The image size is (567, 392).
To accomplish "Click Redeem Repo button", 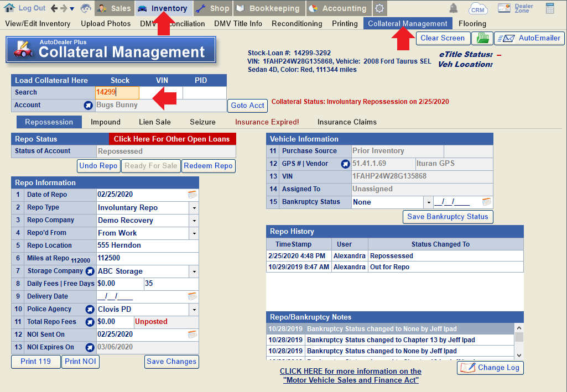I will [209, 166].
